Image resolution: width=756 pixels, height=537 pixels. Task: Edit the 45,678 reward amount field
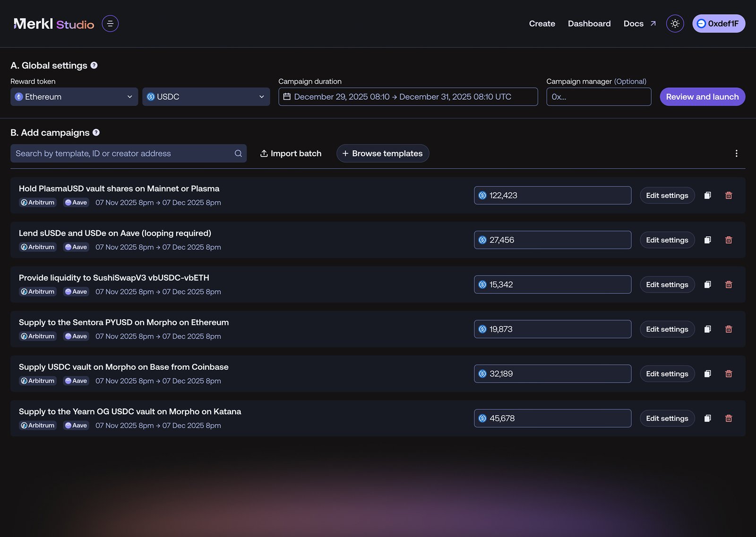pyautogui.click(x=552, y=418)
